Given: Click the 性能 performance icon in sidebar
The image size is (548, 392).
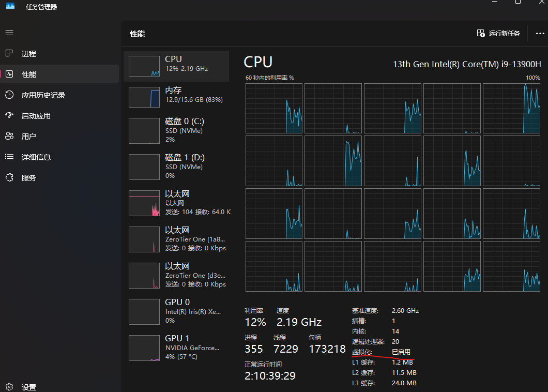Looking at the screenshot, I should point(9,74).
